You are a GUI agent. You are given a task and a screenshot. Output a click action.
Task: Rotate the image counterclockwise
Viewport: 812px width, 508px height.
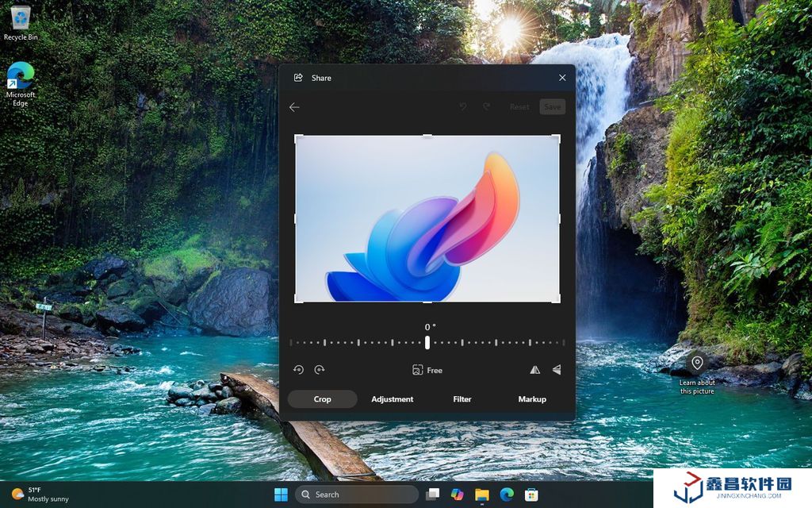tap(299, 370)
